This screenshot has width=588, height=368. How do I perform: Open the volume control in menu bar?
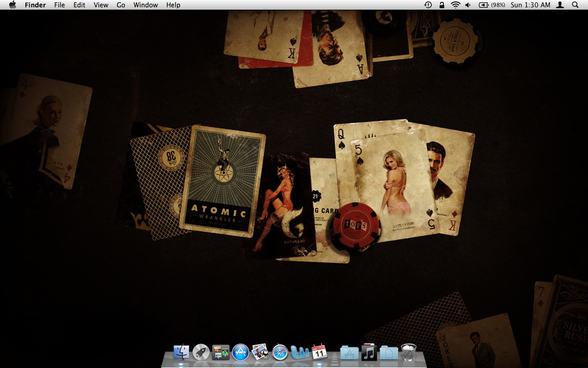tap(468, 5)
